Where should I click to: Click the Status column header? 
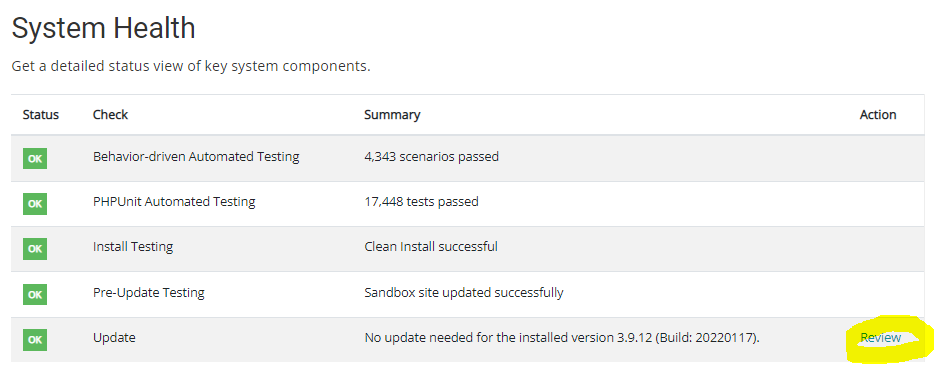pyautogui.click(x=41, y=114)
